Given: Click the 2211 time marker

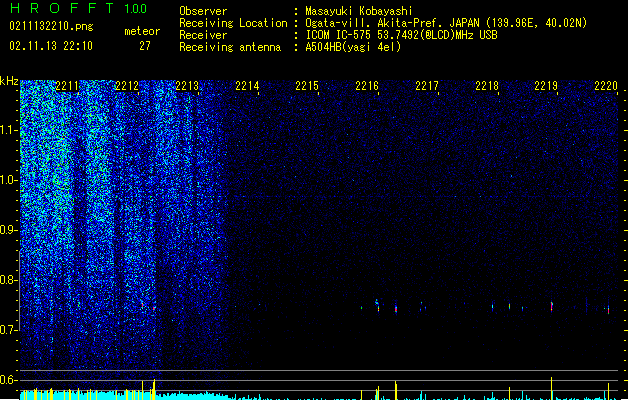Looking at the screenshot, I should [67, 86].
